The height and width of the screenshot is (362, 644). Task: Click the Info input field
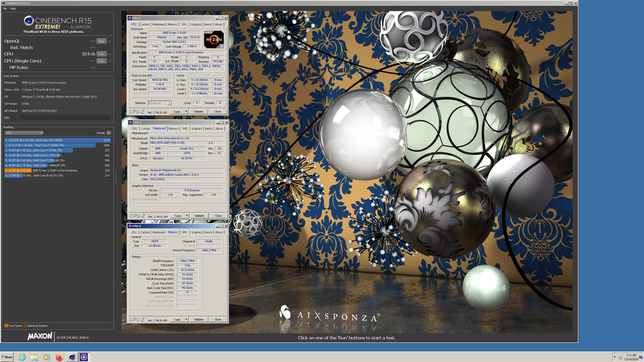(x=66, y=118)
